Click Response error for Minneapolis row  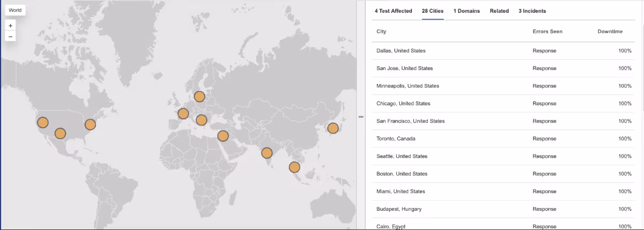pos(544,86)
